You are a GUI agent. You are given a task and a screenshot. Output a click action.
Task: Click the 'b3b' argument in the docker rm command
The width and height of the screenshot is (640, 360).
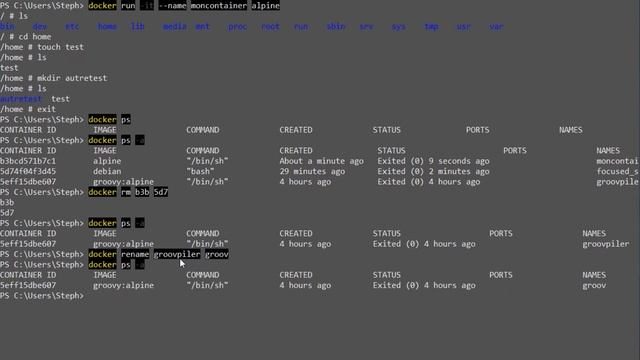coord(142,192)
